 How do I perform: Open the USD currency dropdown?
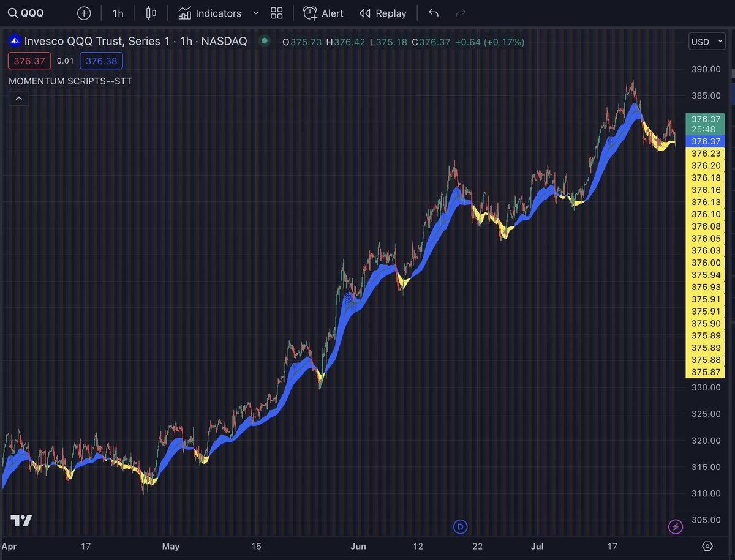click(x=706, y=42)
